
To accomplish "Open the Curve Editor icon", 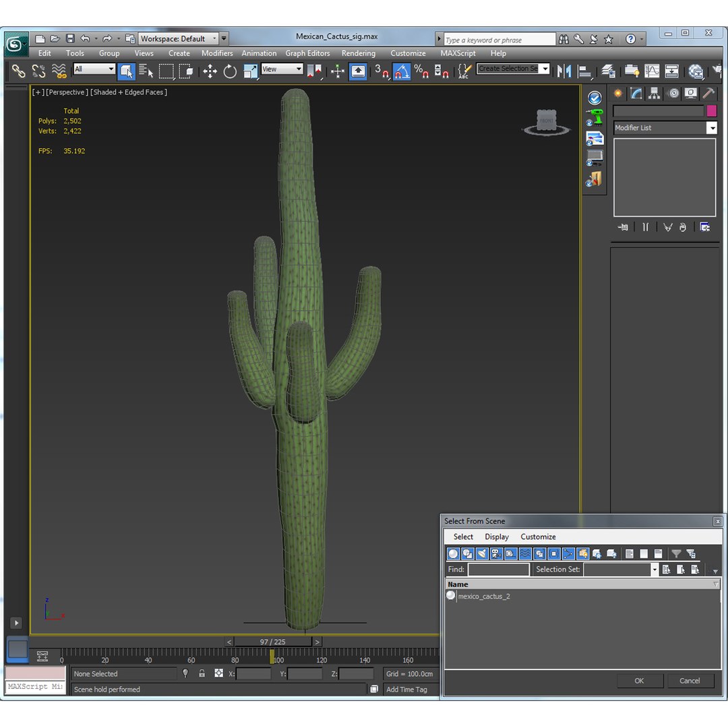I will (x=652, y=71).
